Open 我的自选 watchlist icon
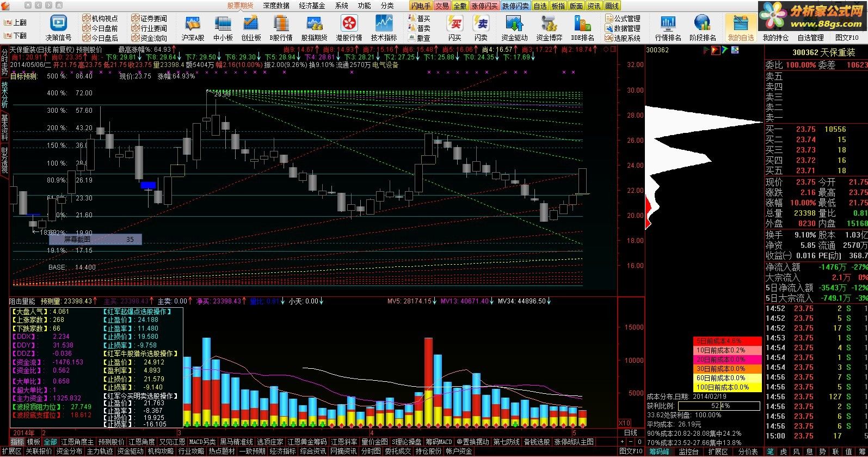The height and width of the screenshot is (457, 868). (741, 27)
